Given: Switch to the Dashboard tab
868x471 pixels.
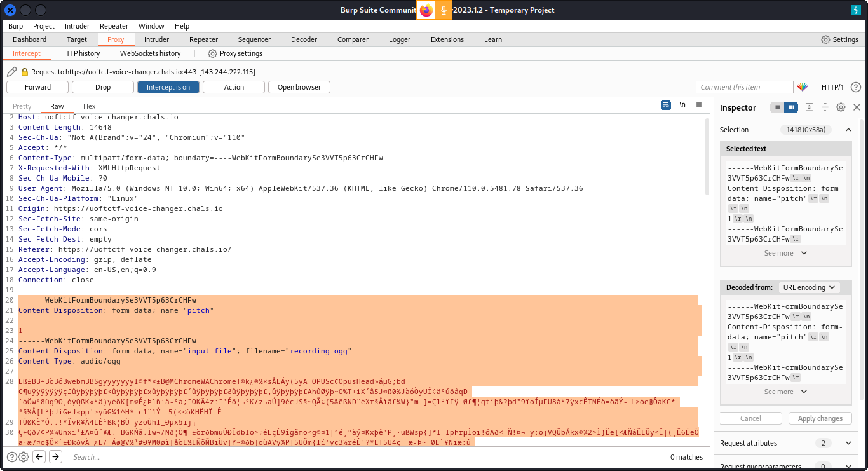Looking at the screenshot, I should click(x=29, y=39).
